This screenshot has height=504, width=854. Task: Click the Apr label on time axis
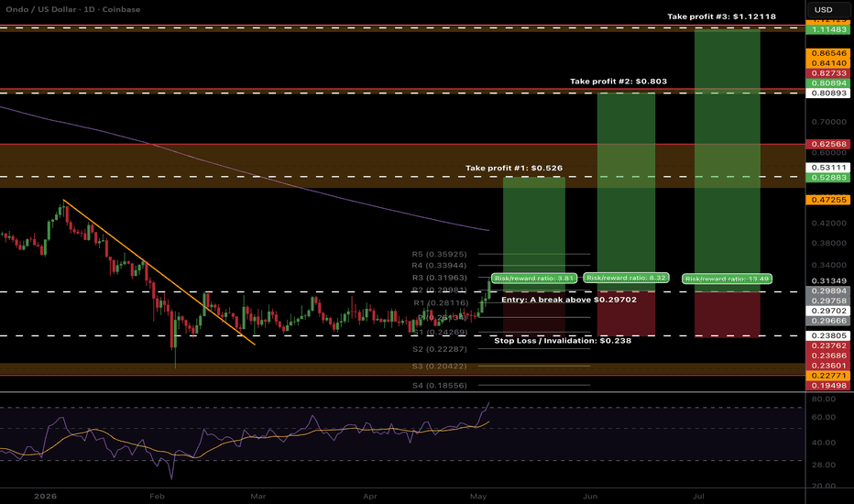point(370,497)
